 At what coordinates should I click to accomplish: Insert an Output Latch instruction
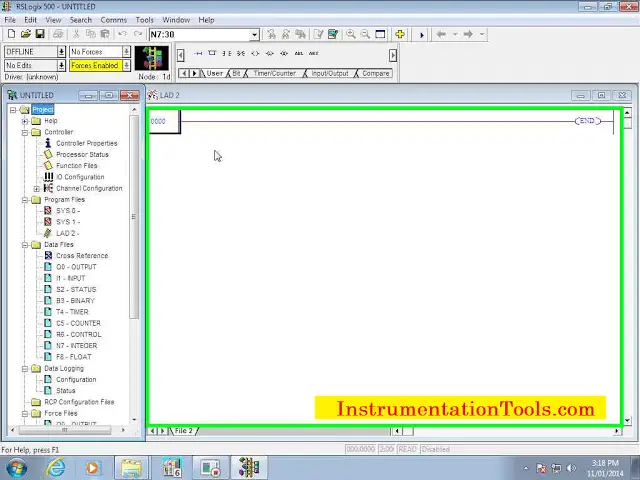tap(269, 53)
